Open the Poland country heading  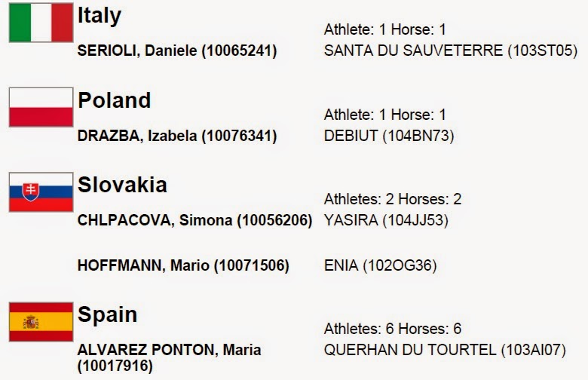[x=115, y=100]
